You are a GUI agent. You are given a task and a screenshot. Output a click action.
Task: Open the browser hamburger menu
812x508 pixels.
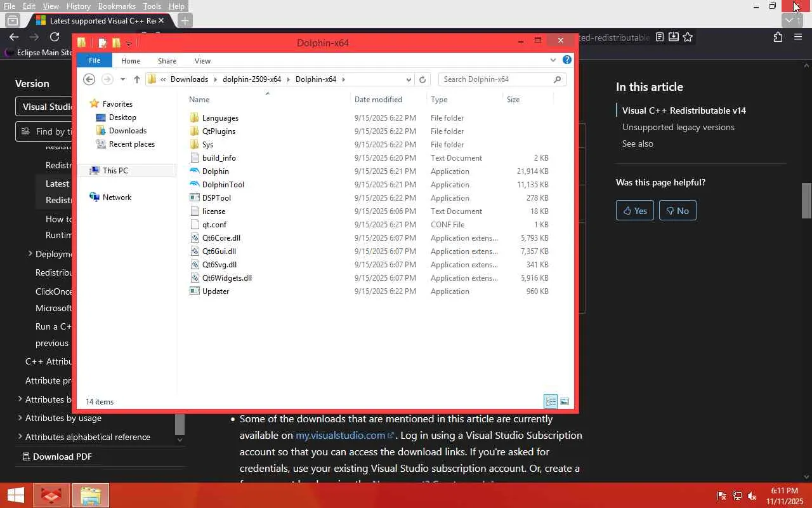[x=798, y=37]
